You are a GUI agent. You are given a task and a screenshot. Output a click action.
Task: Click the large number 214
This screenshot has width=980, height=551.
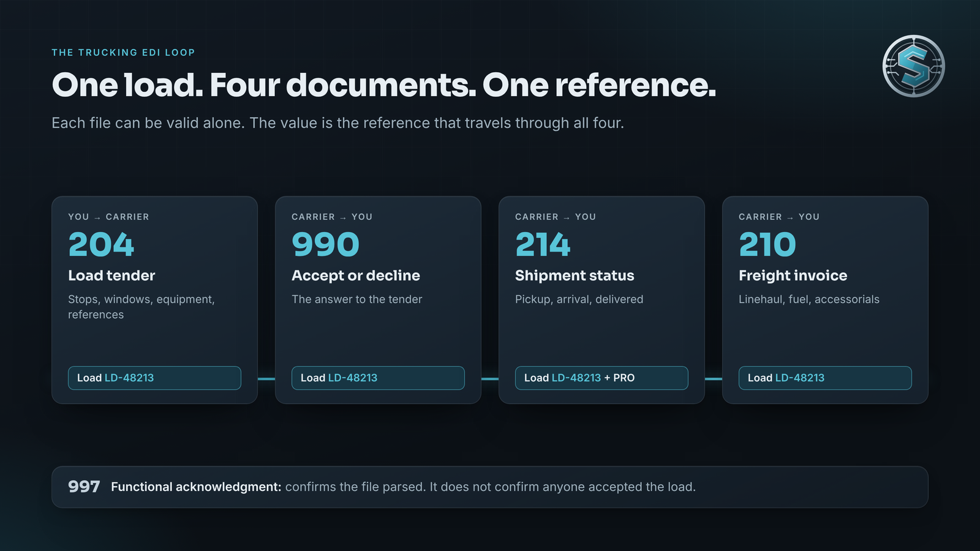pyautogui.click(x=543, y=245)
